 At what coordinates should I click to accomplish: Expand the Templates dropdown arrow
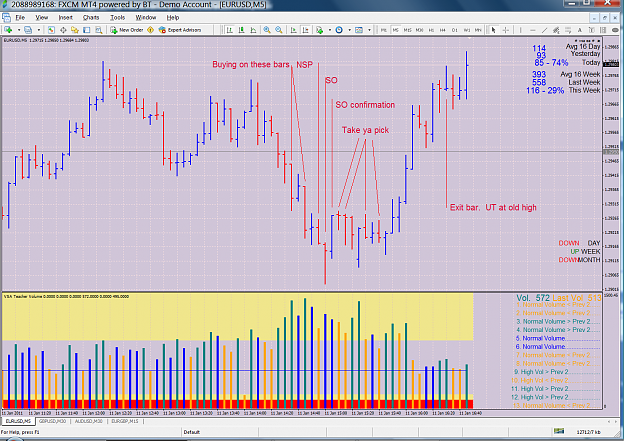click(x=369, y=30)
